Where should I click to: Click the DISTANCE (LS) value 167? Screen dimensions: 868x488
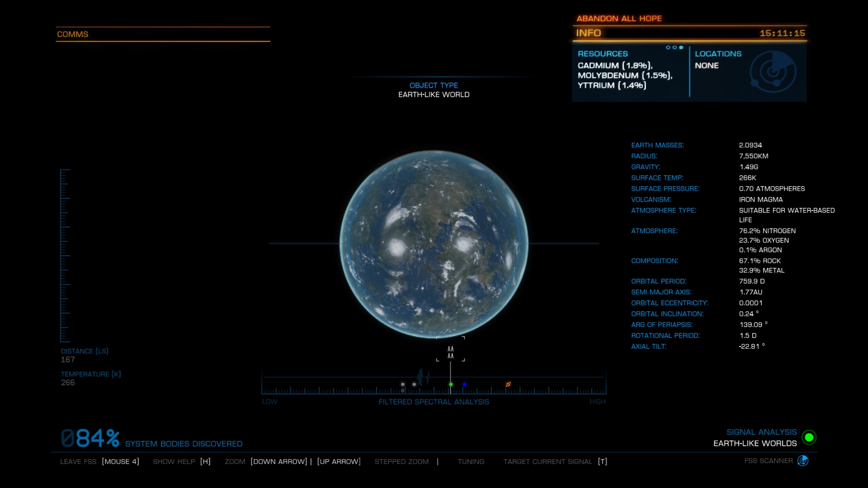[68, 360]
